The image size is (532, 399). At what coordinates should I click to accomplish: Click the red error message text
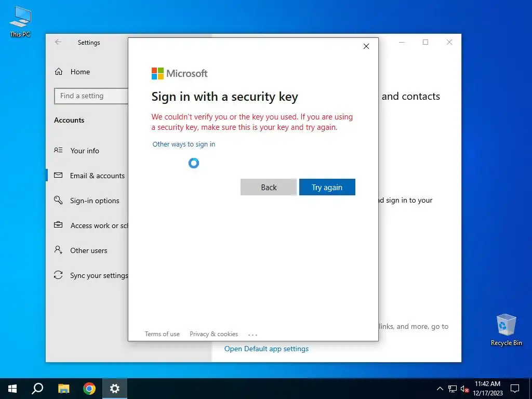(x=252, y=122)
